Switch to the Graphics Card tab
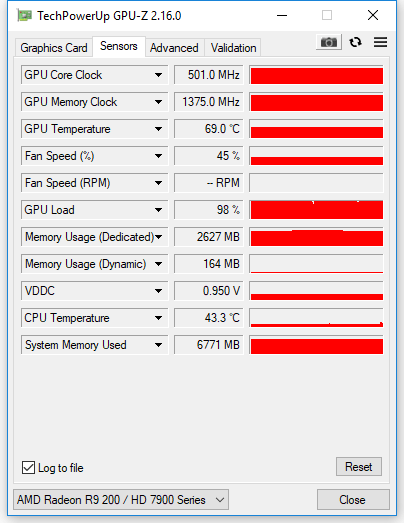 coord(54,48)
